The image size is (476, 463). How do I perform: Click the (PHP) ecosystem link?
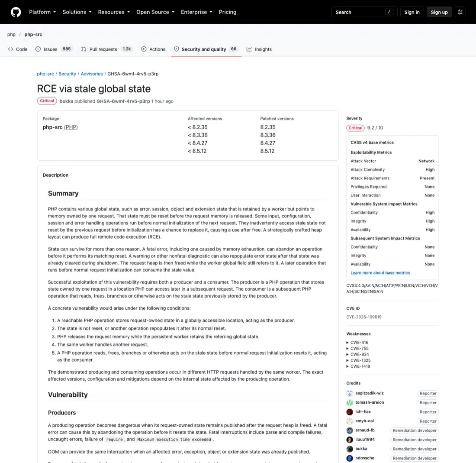[71, 127]
